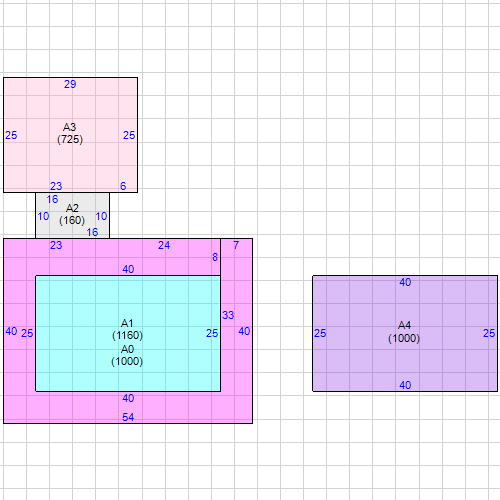Click the "33" dimension label

pos(228,315)
